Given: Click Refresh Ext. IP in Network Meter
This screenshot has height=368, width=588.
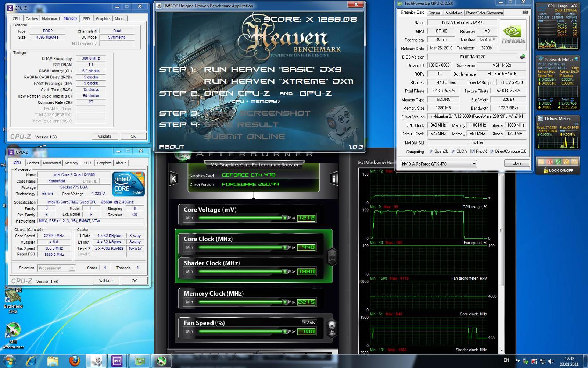Looking at the screenshot, I should (x=569, y=72).
